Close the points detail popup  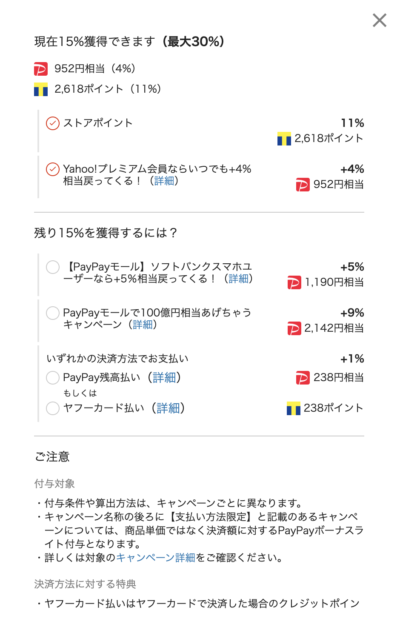coord(379,20)
